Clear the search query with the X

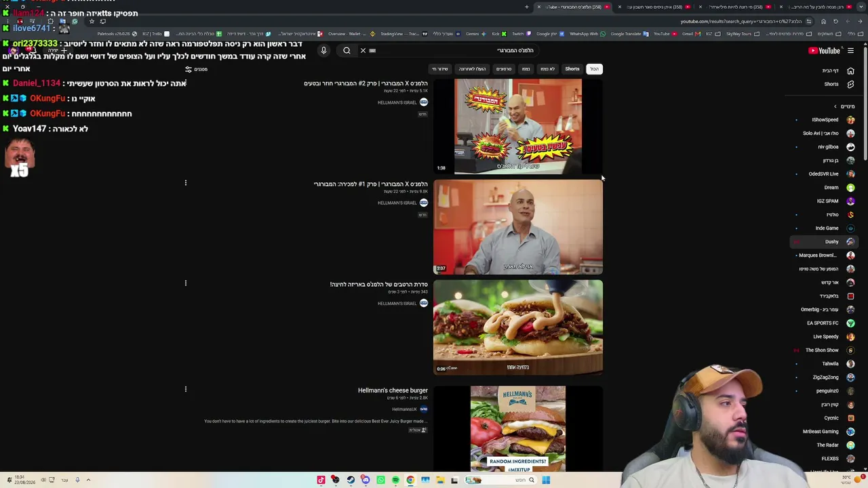(x=363, y=50)
